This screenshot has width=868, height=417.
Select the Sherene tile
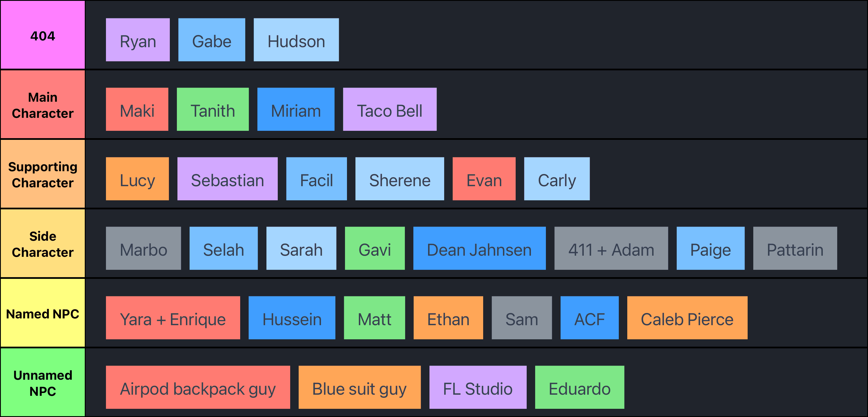(399, 179)
